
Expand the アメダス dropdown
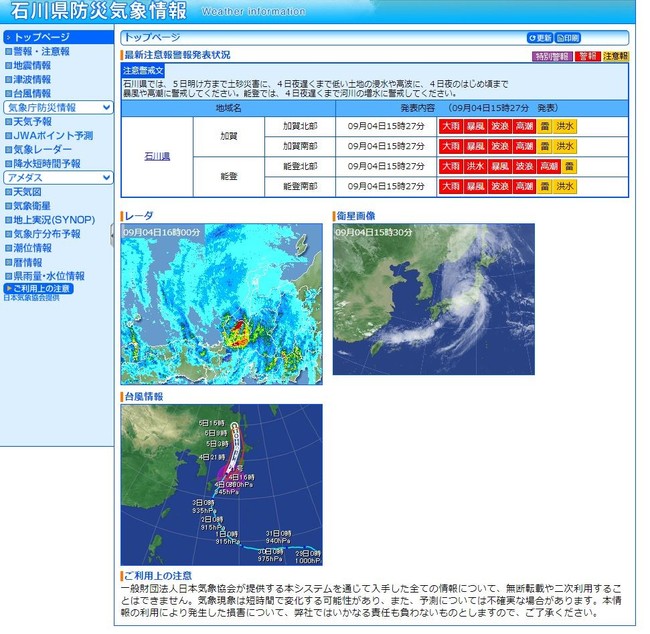pos(58,178)
